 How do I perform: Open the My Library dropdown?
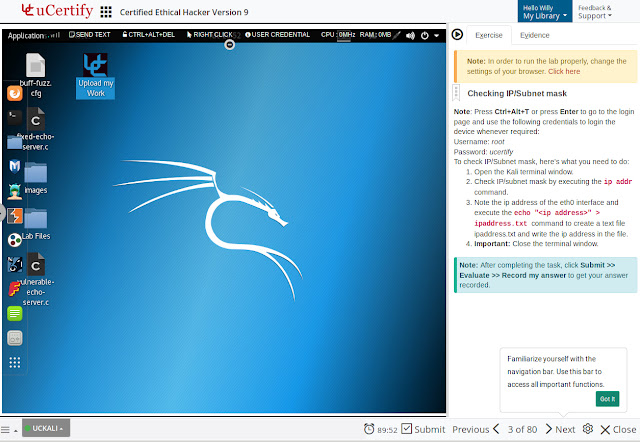[544, 12]
